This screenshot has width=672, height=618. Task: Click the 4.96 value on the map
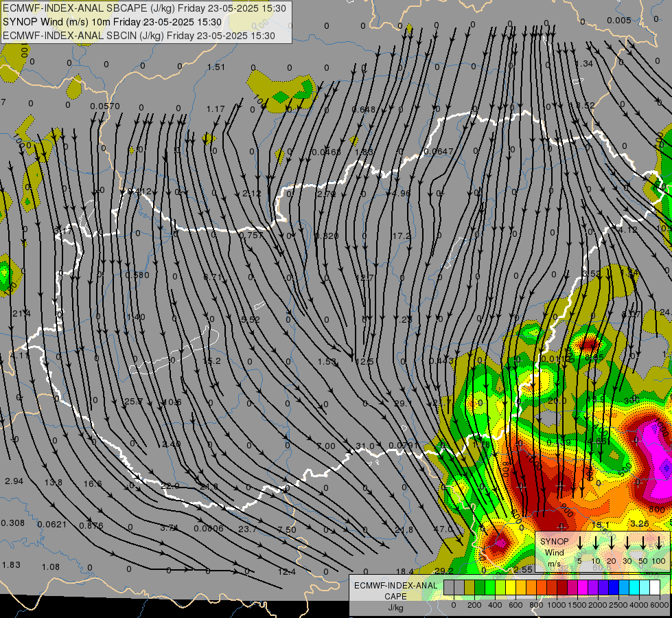[x=401, y=194]
